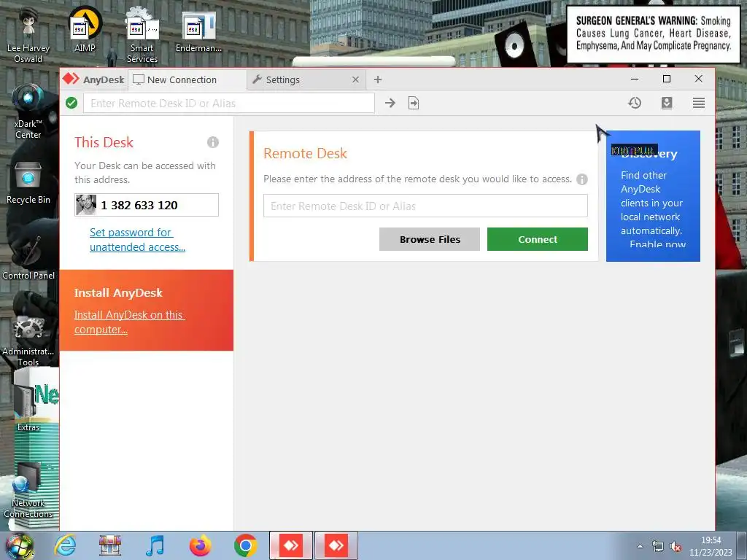Close the Settings tab

(355, 79)
